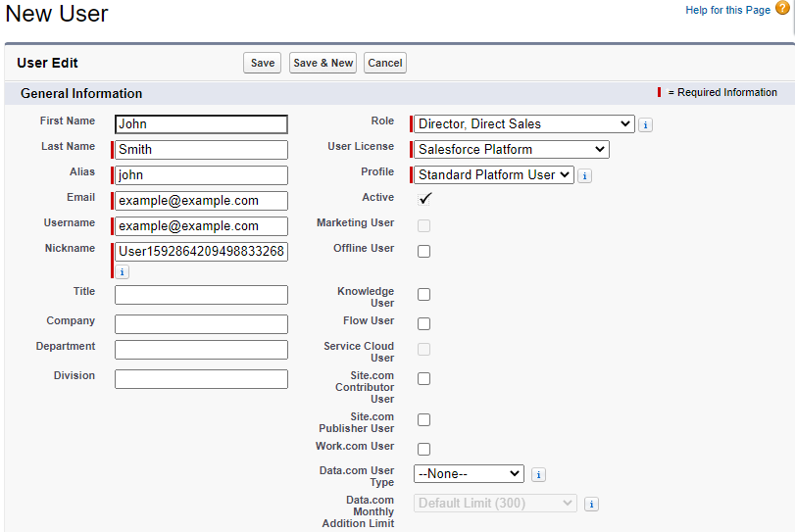Open the Help for this Page link
Image resolution: width=795 pixels, height=532 pixels.
point(727,10)
